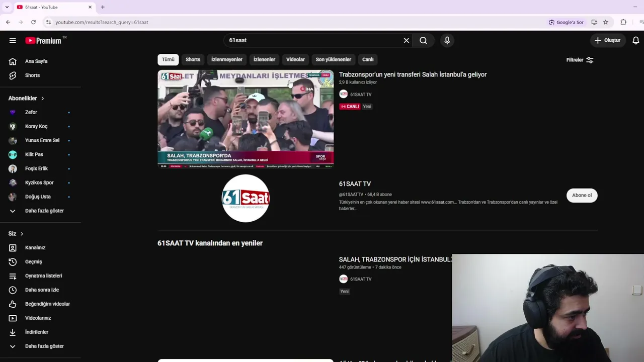Click the Daha sonra izle clock icon
The image size is (644, 362).
13,290
